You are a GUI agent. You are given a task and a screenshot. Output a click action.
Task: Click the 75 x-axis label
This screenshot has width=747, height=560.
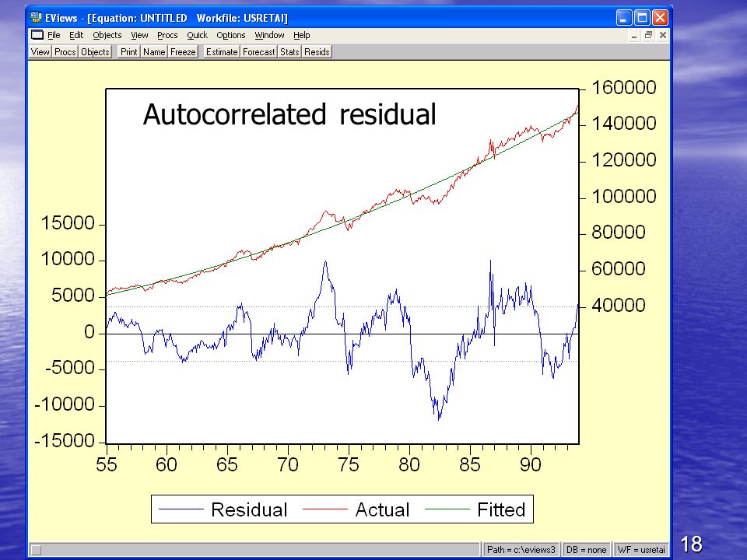[349, 464]
